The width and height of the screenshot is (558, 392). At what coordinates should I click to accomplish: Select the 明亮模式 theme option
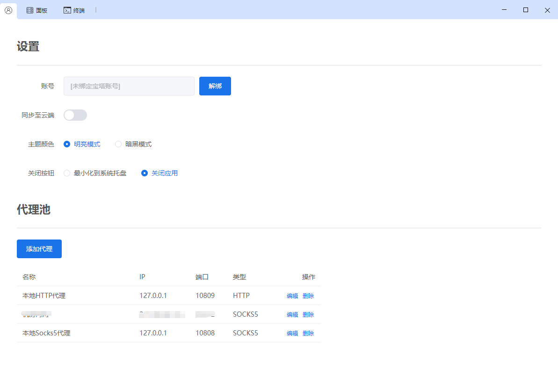pos(66,144)
